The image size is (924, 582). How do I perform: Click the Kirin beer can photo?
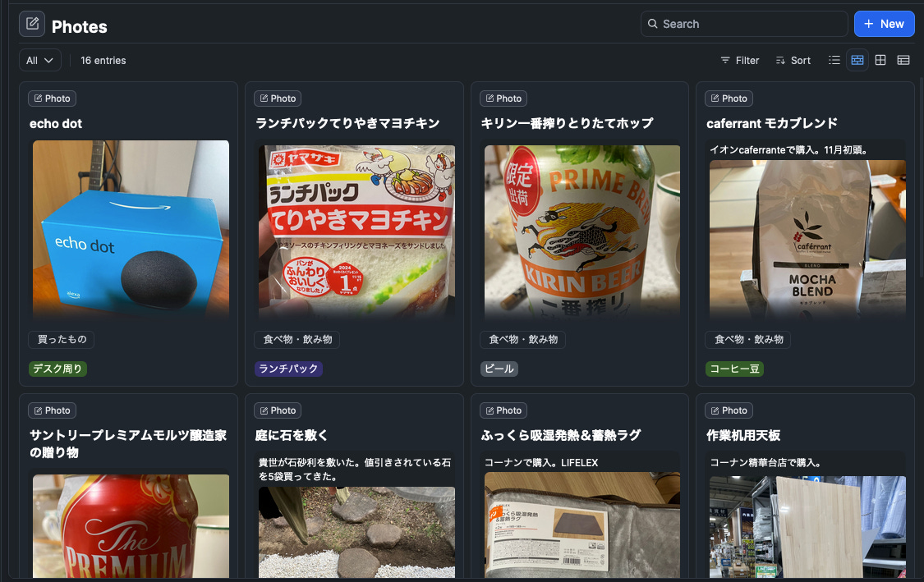click(582, 232)
